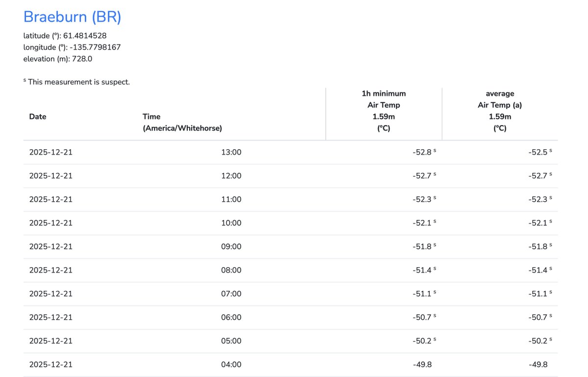The width and height of the screenshot is (588, 377).
Task: Select the 2025-12-21 date in the 10:00 row
Action: point(51,223)
